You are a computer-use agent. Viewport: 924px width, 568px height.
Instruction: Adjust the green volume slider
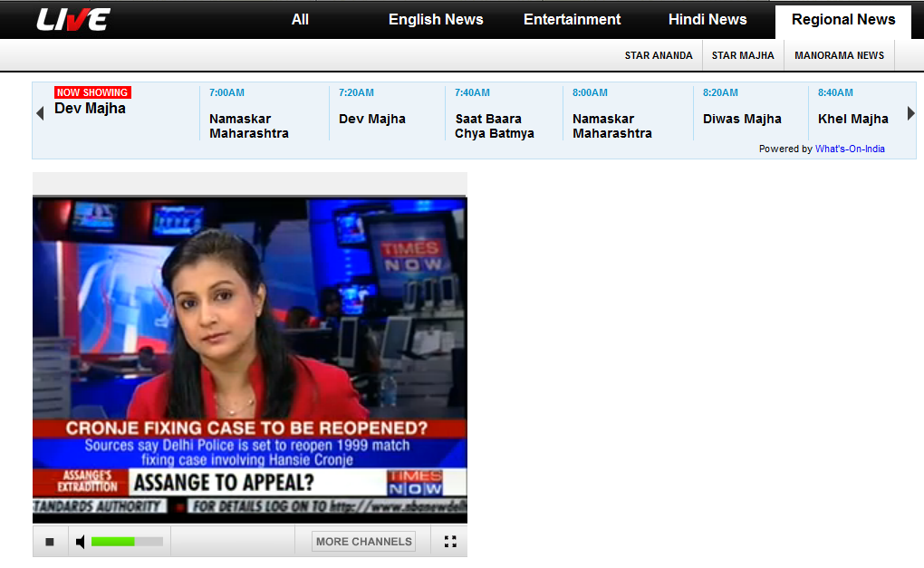(127, 542)
